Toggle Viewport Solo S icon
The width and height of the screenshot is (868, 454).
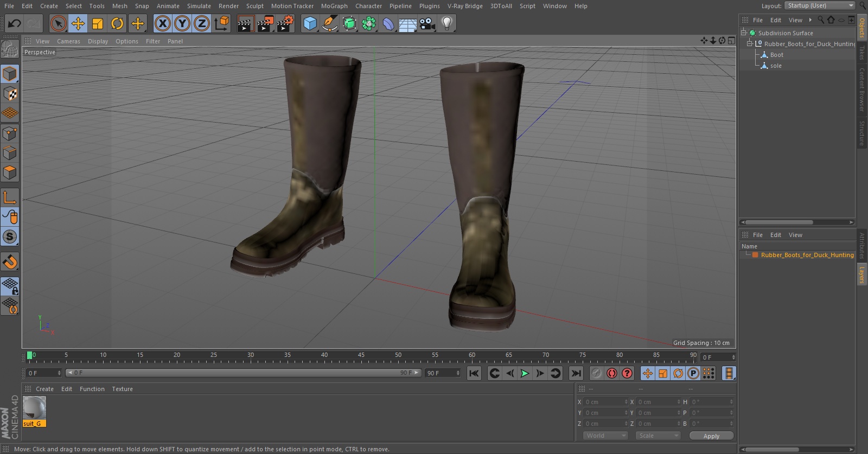point(10,236)
